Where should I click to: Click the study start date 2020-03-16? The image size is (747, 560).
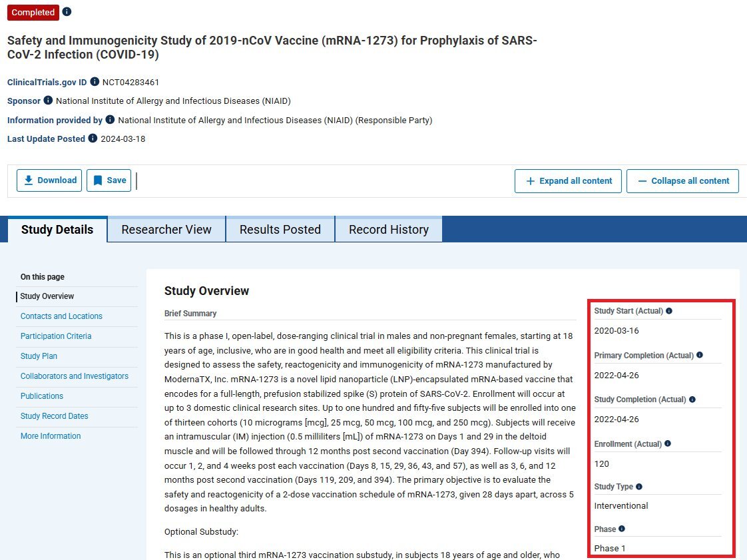point(617,331)
